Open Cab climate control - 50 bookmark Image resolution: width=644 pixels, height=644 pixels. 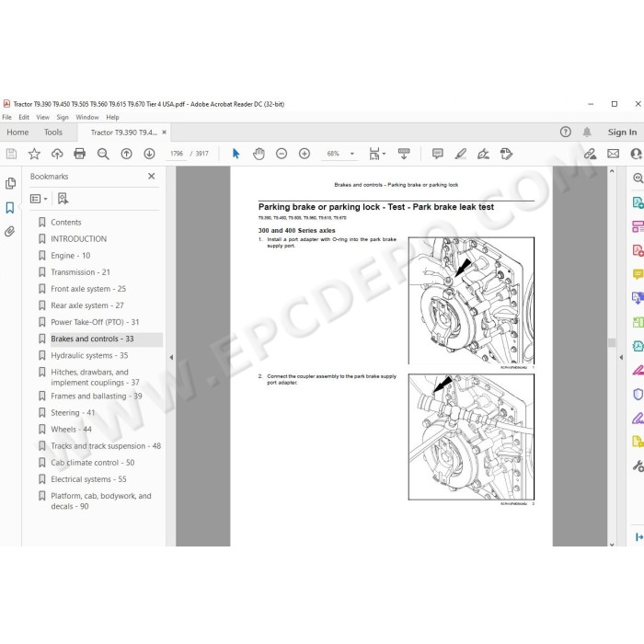(93, 463)
